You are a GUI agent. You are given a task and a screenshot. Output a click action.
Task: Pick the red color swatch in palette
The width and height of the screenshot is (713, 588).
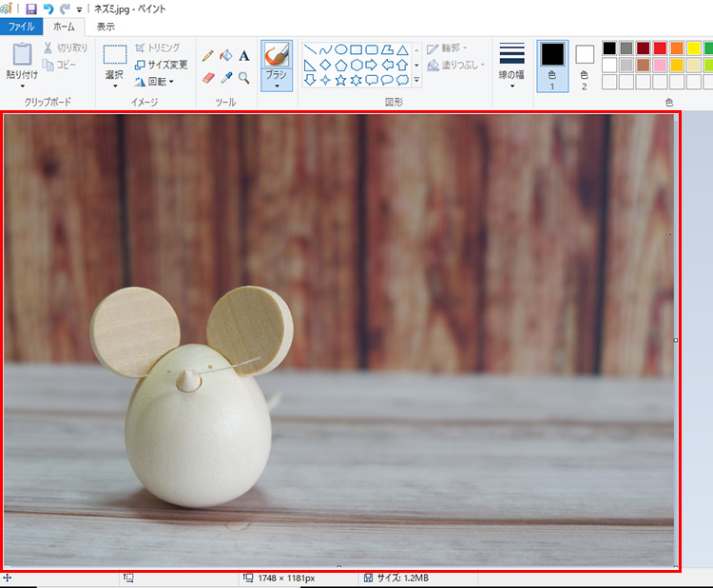point(660,47)
